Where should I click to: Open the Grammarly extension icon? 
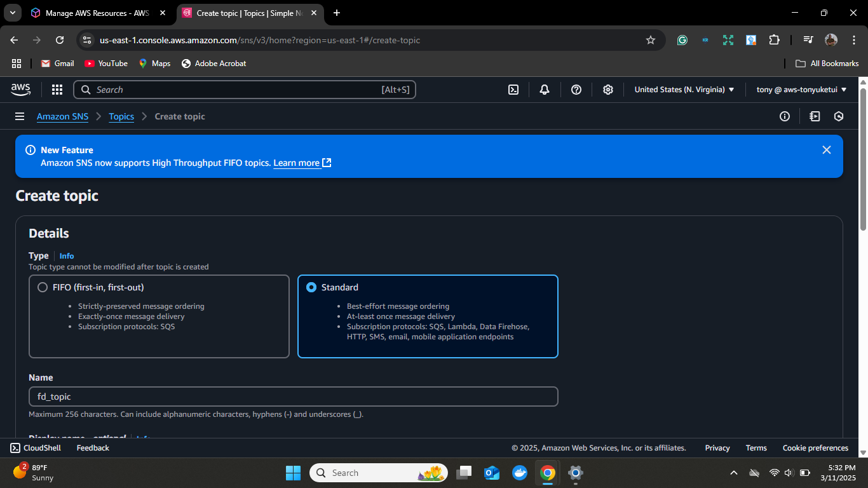click(682, 40)
